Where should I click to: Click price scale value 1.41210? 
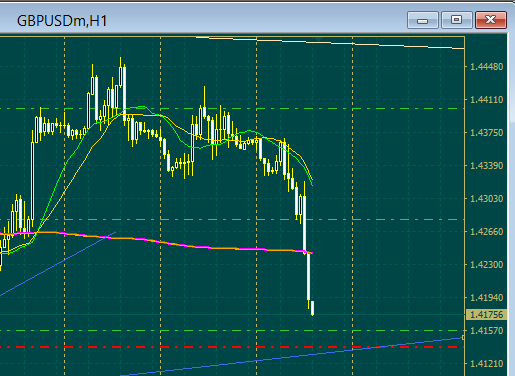(x=486, y=364)
